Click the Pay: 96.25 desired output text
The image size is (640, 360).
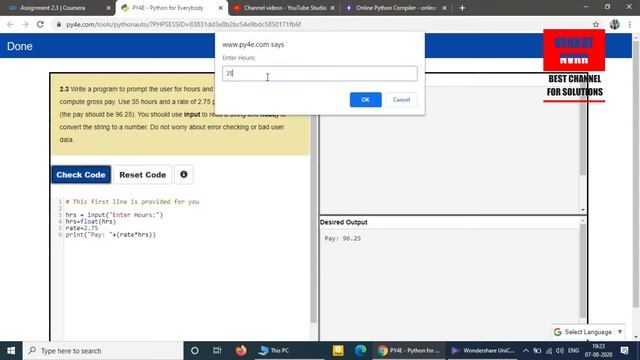coord(342,238)
